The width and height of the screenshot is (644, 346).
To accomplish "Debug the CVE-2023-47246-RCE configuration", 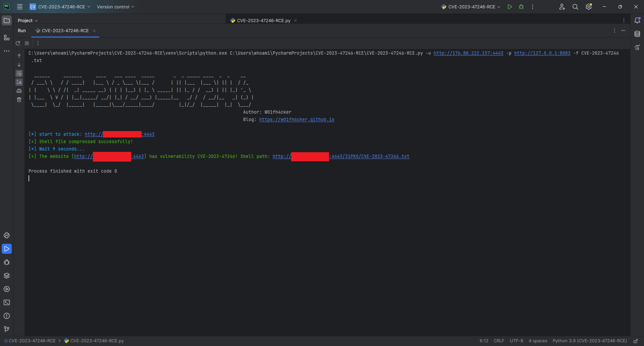I will coord(521,7).
